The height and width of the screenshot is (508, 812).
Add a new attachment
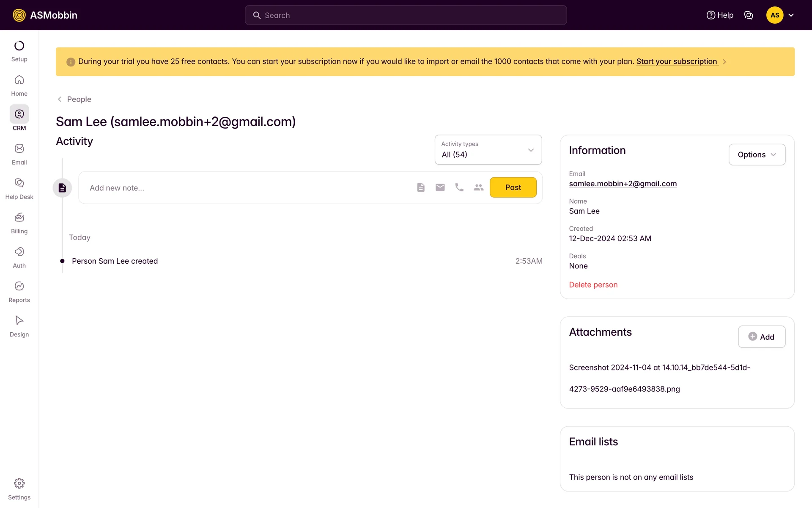pos(761,337)
